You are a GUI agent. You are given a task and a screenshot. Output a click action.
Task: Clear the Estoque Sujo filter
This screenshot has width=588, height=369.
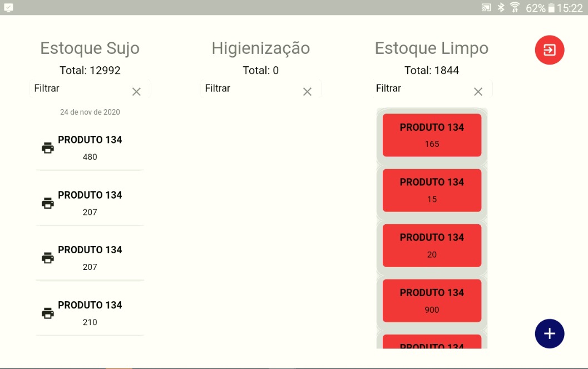point(136,92)
